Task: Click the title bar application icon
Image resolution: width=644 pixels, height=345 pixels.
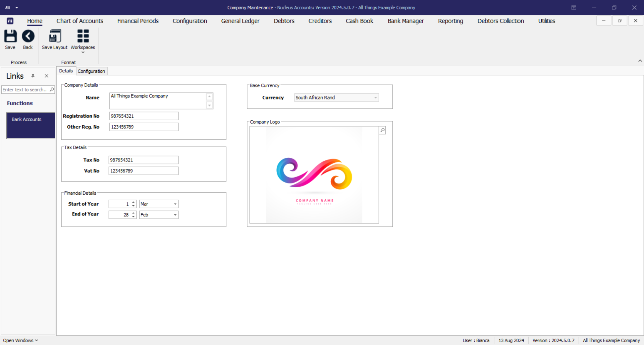Action: pos(7,8)
